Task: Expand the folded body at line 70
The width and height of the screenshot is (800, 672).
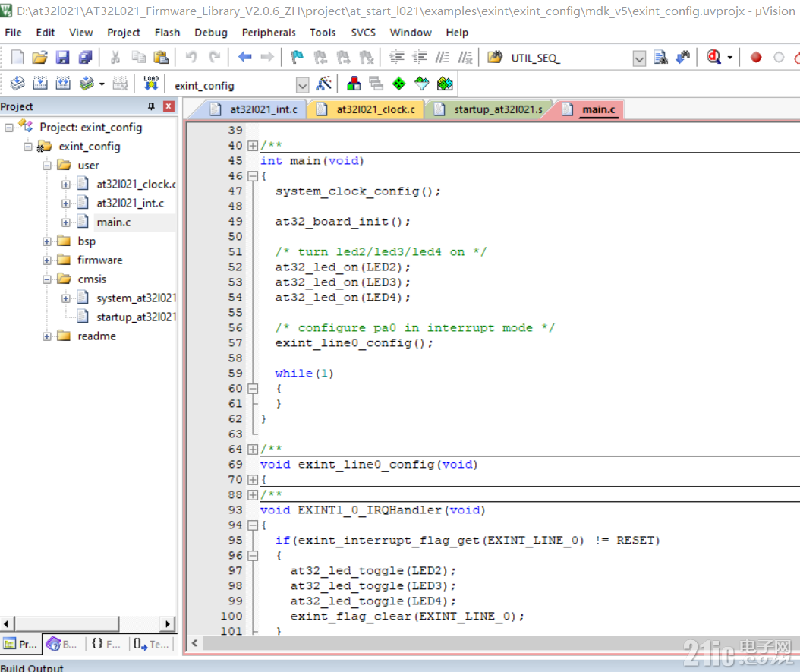Action: (x=253, y=480)
